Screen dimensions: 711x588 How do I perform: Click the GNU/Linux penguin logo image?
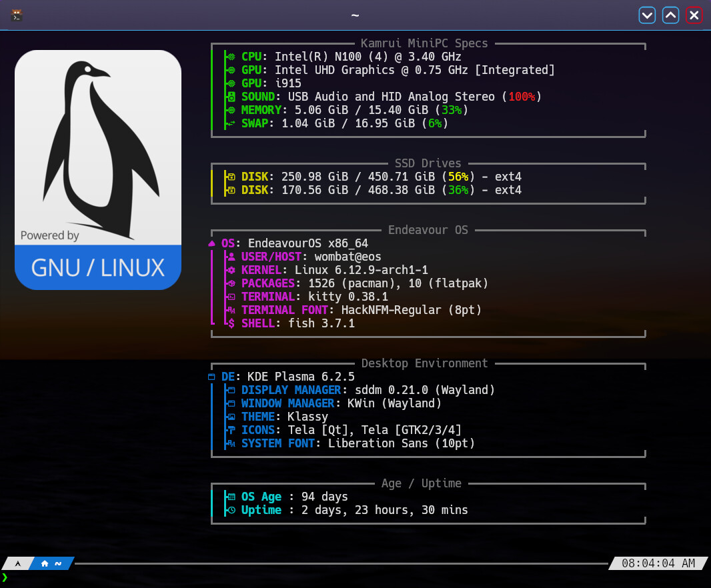click(98, 170)
